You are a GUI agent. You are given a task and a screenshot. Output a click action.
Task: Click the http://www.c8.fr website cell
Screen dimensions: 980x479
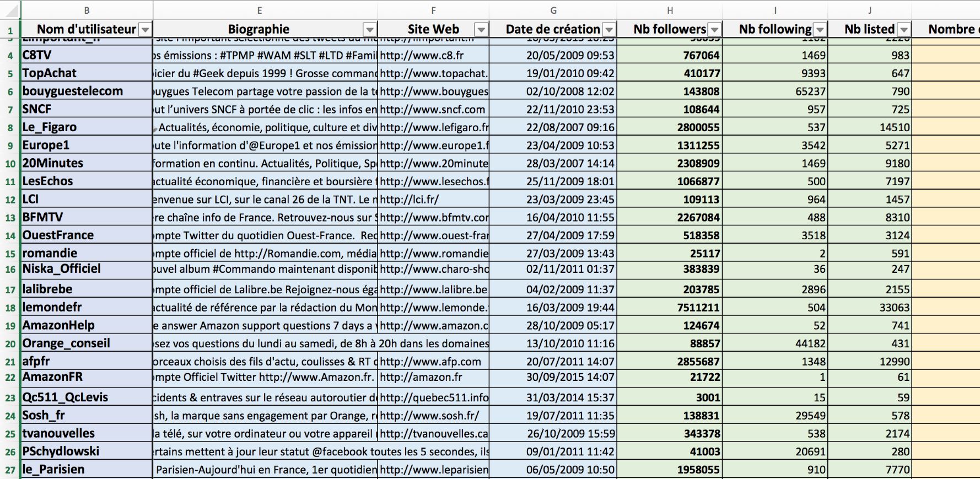coord(433,55)
